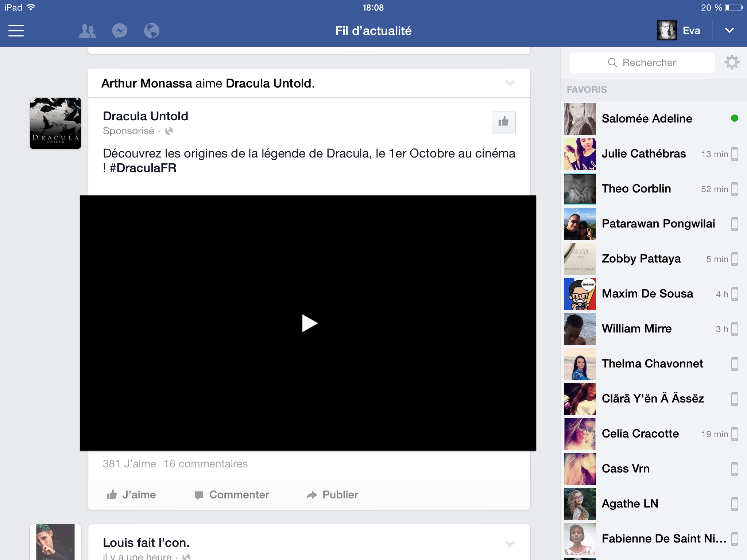The image size is (747, 560).
Task: Tap the #DraculaFR hashtag
Action: [x=143, y=168]
